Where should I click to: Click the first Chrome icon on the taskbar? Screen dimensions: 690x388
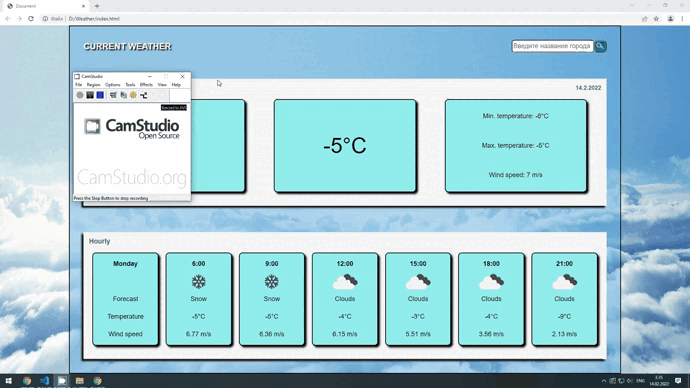[x=27, y=381]
